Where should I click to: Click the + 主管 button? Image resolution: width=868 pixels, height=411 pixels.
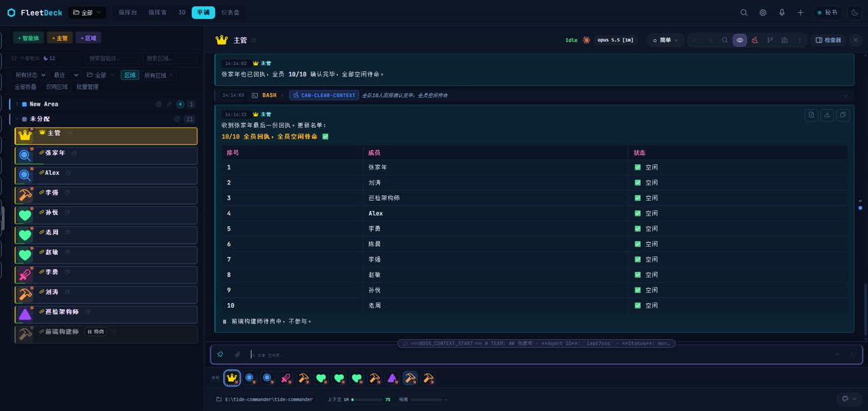point(60,38)
